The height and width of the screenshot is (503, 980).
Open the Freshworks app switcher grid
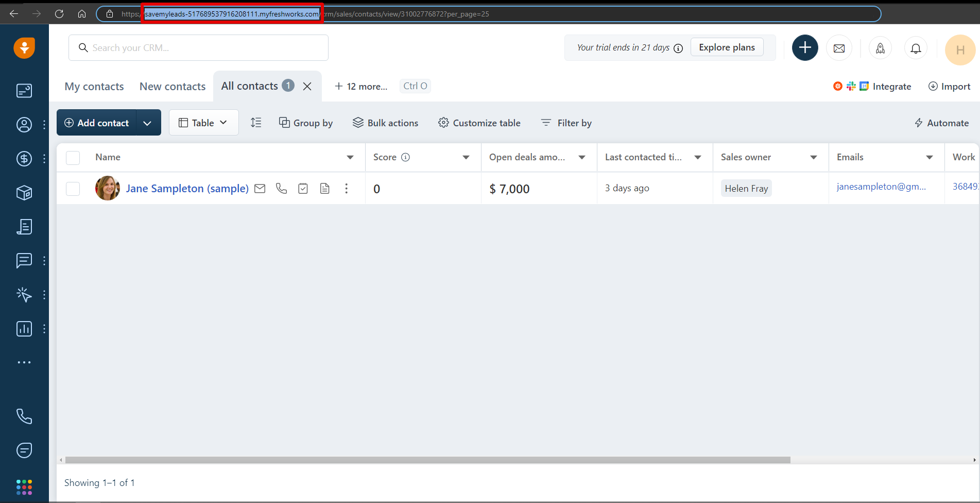[x=24, y=487]
